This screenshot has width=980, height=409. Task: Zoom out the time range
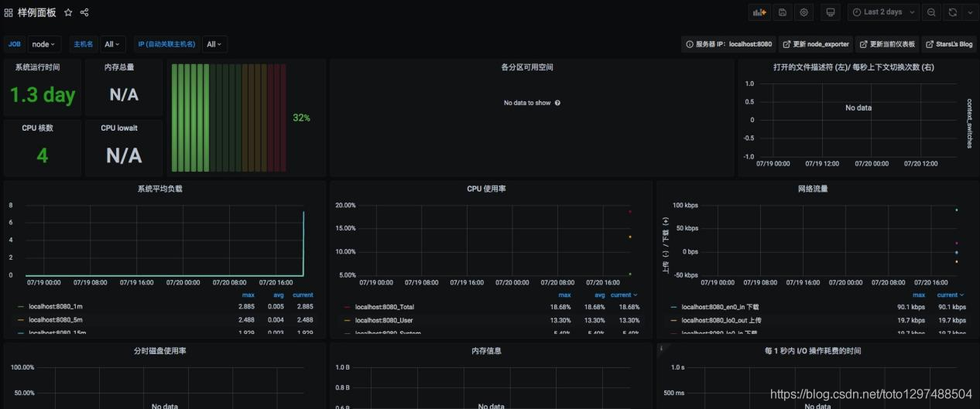[x=931, y=12]
